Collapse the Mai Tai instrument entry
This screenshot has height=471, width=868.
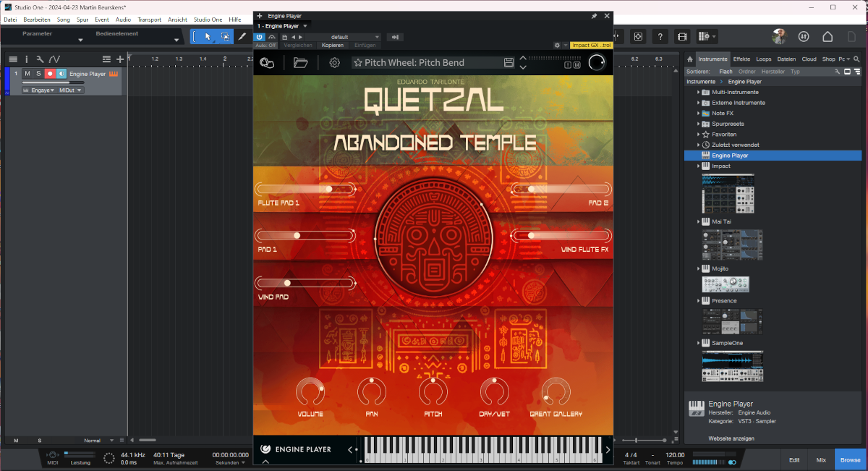698,221
